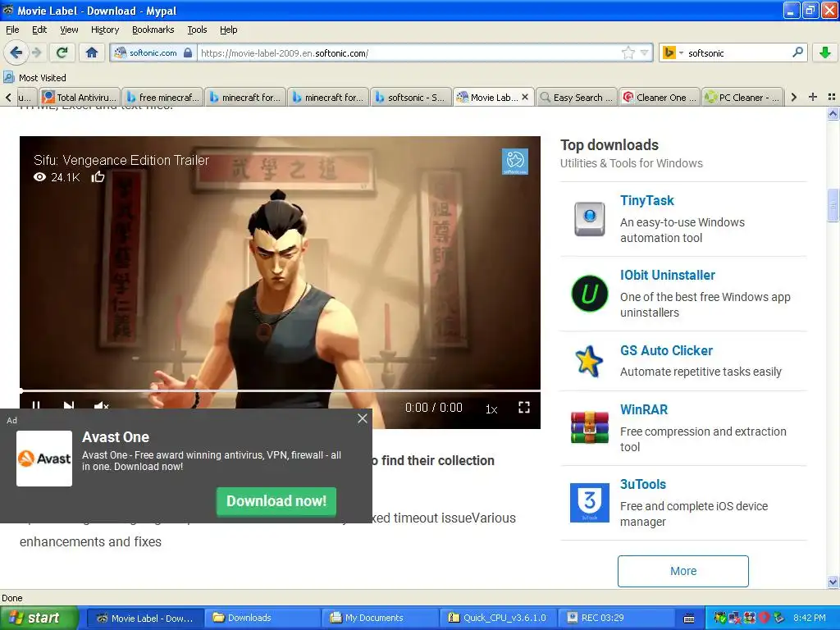This screenshot has width=840, height=630.
Task: Open the Edit menu
Action: coord(39,30)
